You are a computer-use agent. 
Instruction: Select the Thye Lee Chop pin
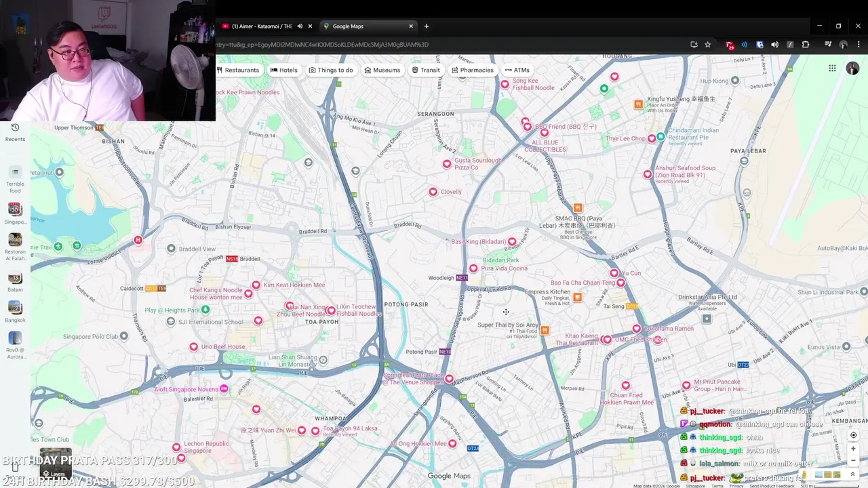(652, 139)
